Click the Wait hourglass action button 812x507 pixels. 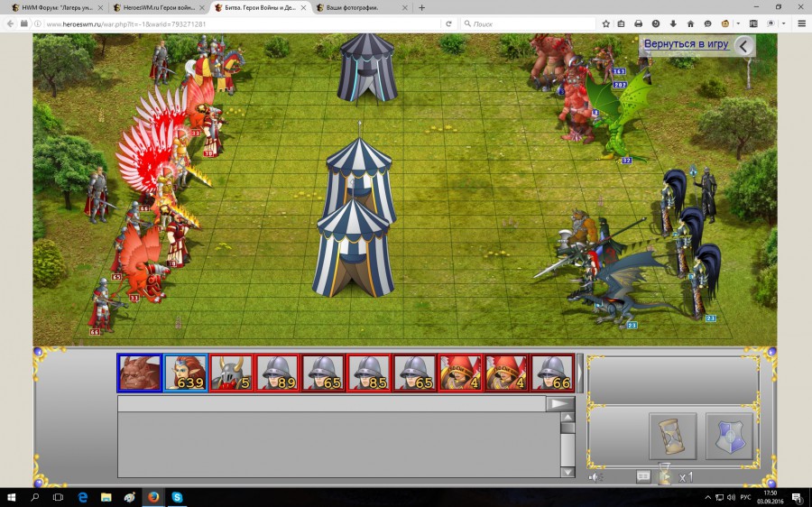pos(672,436)
